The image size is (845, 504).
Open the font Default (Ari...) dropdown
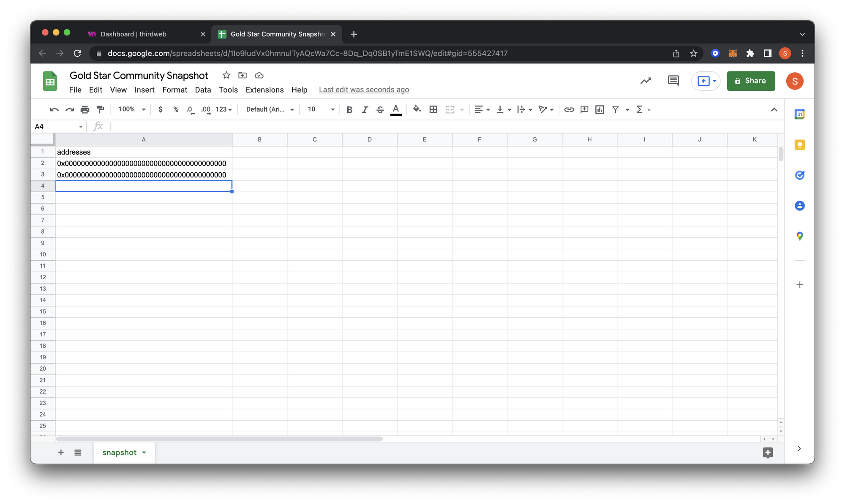pyautogui.click(x=270, y=109)
